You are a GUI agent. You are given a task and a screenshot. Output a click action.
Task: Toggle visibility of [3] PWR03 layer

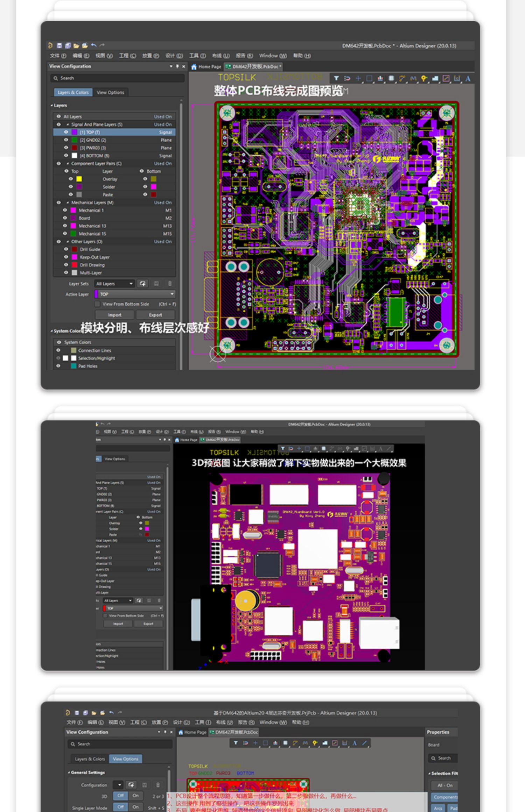(x=66, y=148)
